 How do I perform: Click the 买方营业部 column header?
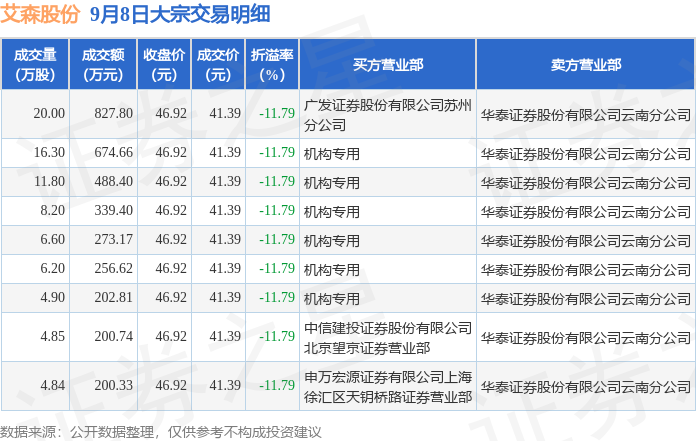point(388,65)
